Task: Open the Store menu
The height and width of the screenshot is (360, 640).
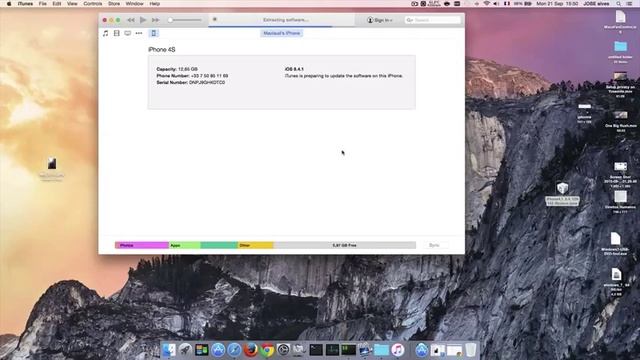Action: pos(114,4)
